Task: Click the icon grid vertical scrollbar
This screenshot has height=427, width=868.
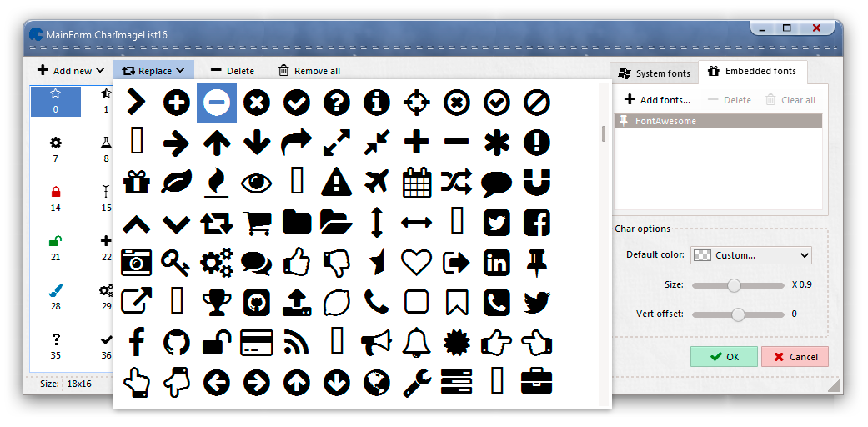Action: [x=604, y=133]
